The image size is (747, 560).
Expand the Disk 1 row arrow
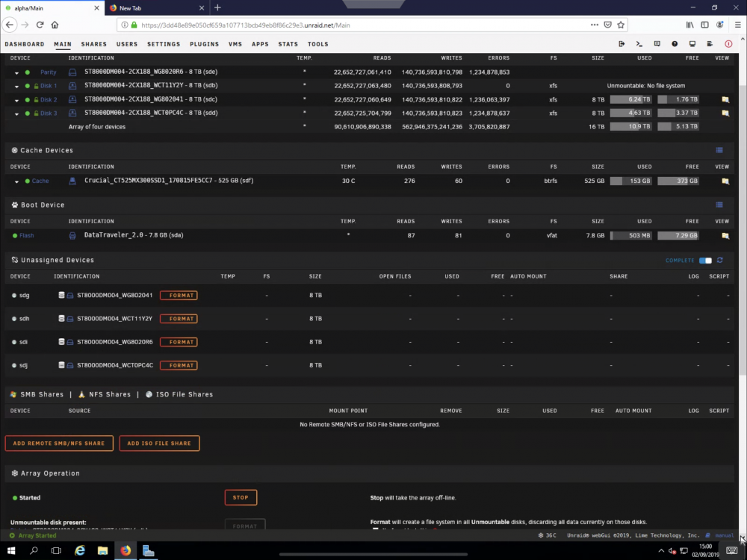[x=16, y=87]
